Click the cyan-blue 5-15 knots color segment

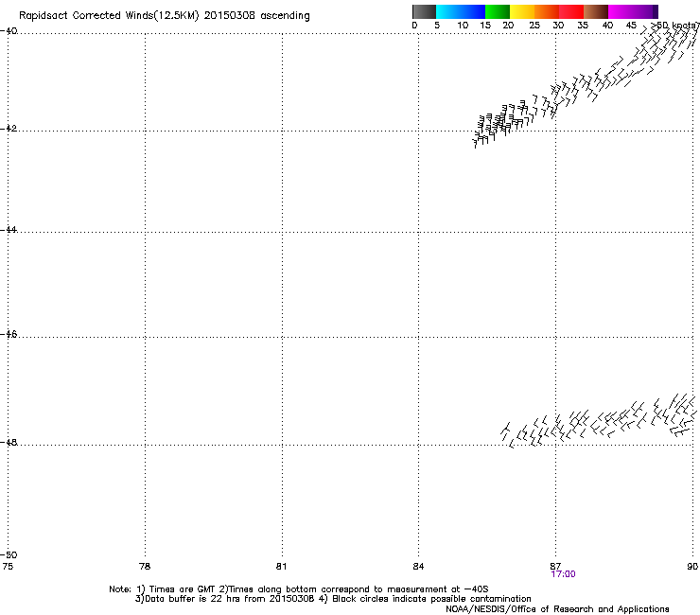(x=461, y=11)
